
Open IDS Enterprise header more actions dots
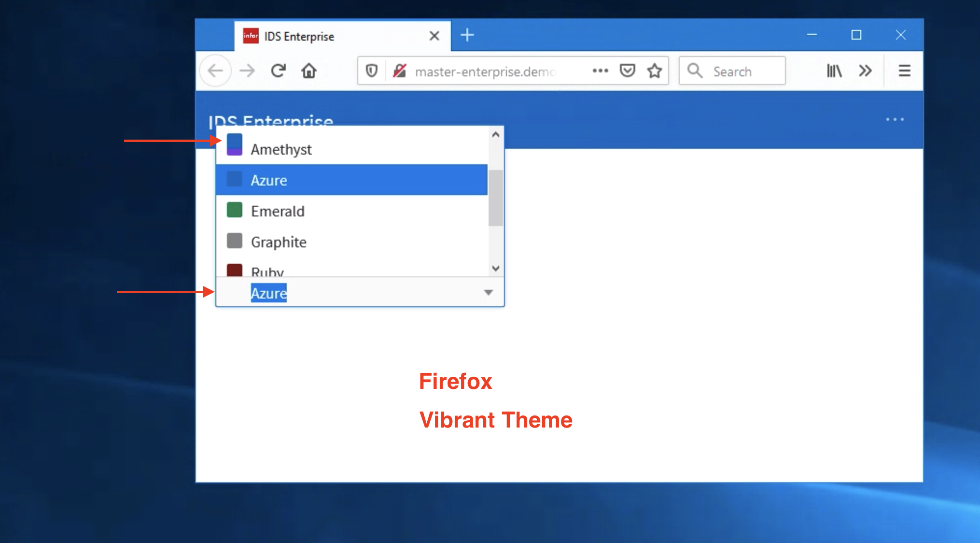[895, 119]
